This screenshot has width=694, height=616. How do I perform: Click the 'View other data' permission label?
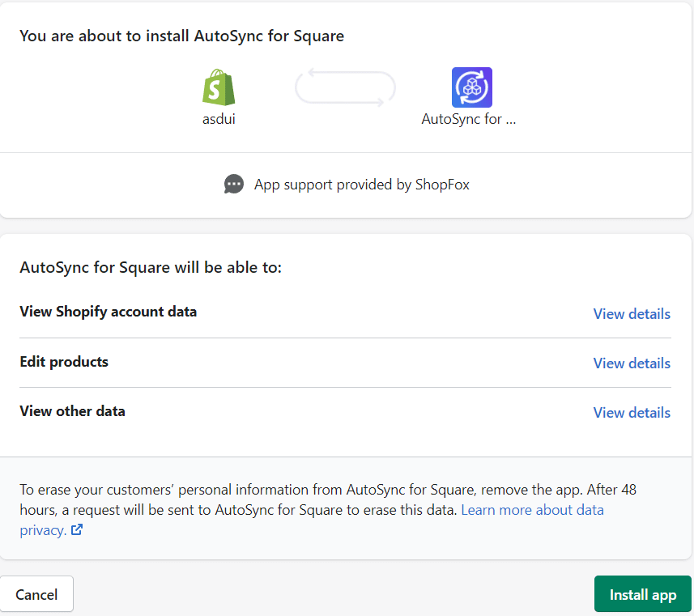tap(72, 411)
